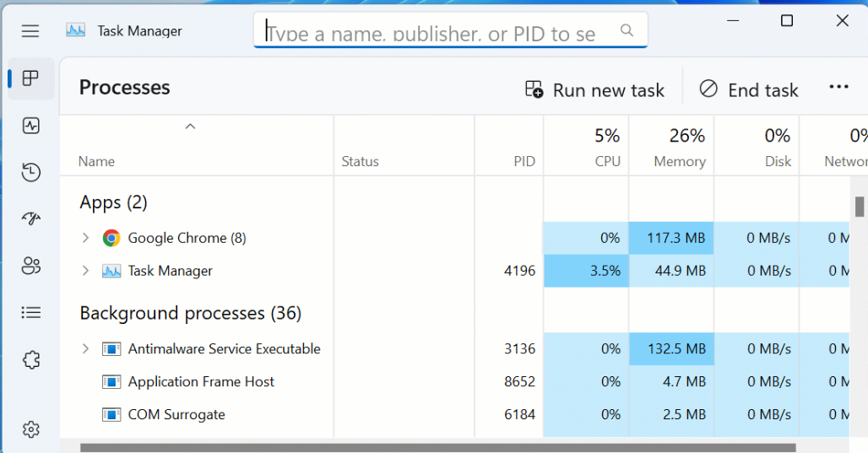The height and width of the screenshot is (453, 868).
Task: Open the Details list sidebar icon
Action: point(31,312)
